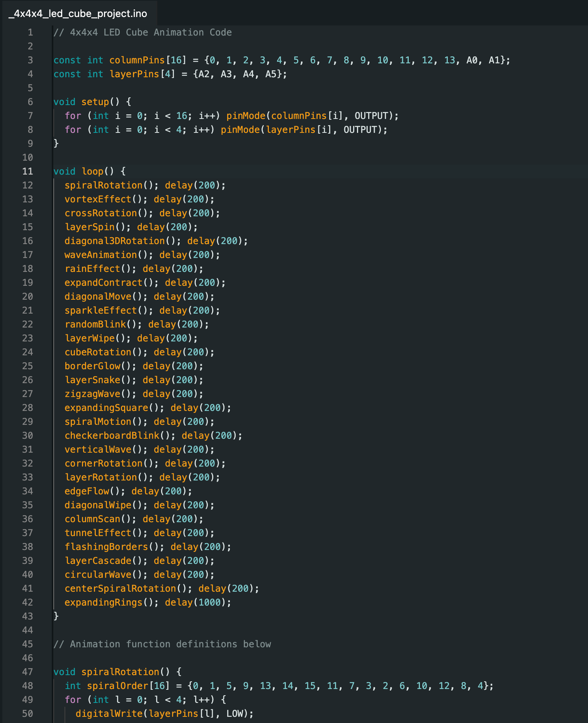Click line number 43 in the gutter
Screen dimensions: 588x723
28,616
